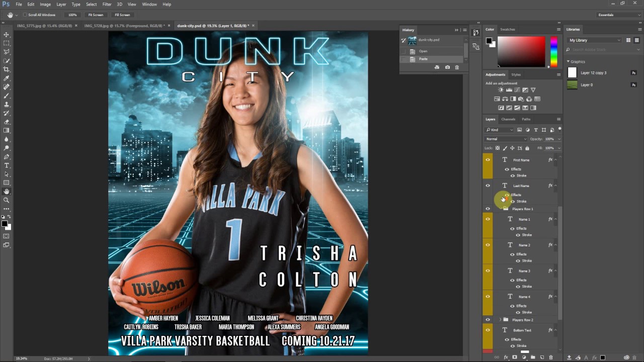Image resolution: width=644 pixels, height=362 pixels.
Task: Select the Brush tool
Action: pos(7,96)
